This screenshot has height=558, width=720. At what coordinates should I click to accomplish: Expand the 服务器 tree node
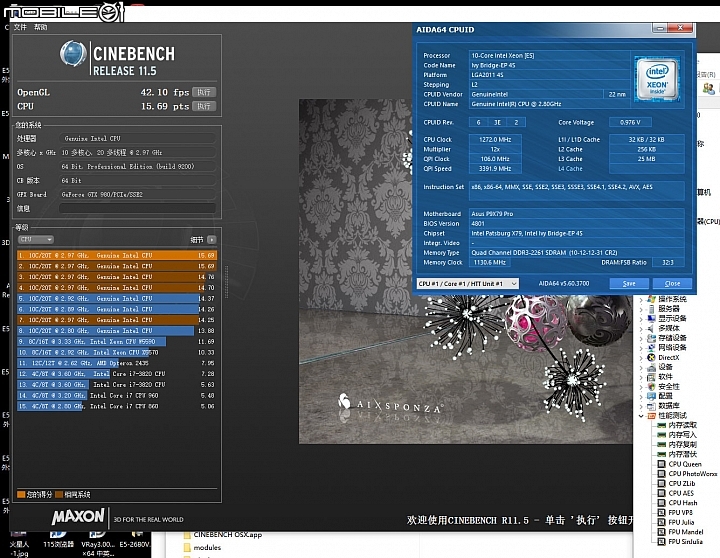point(641,309)
